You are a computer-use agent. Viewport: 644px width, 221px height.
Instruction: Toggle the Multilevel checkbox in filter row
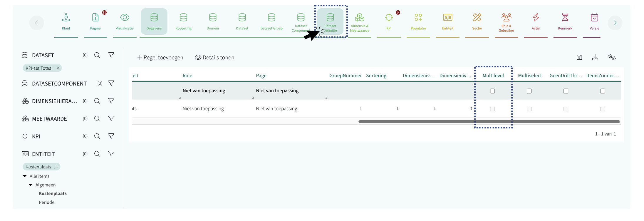(x=492, y=91)
